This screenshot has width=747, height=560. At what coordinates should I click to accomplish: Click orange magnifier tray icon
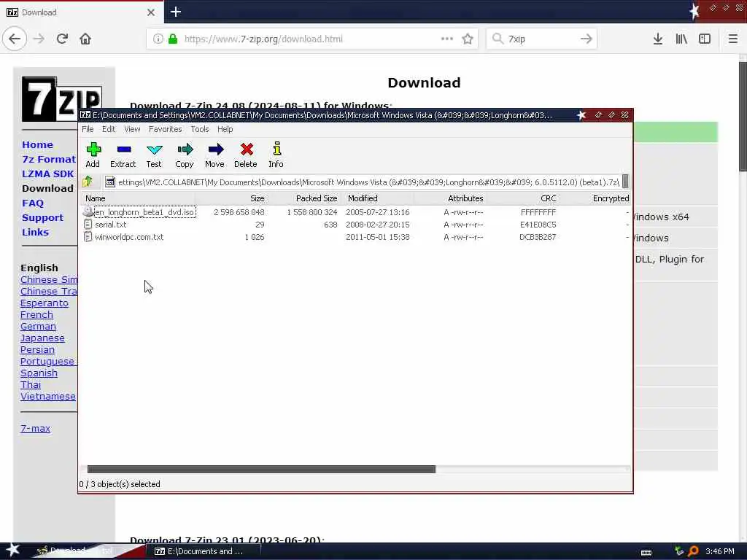693,551
